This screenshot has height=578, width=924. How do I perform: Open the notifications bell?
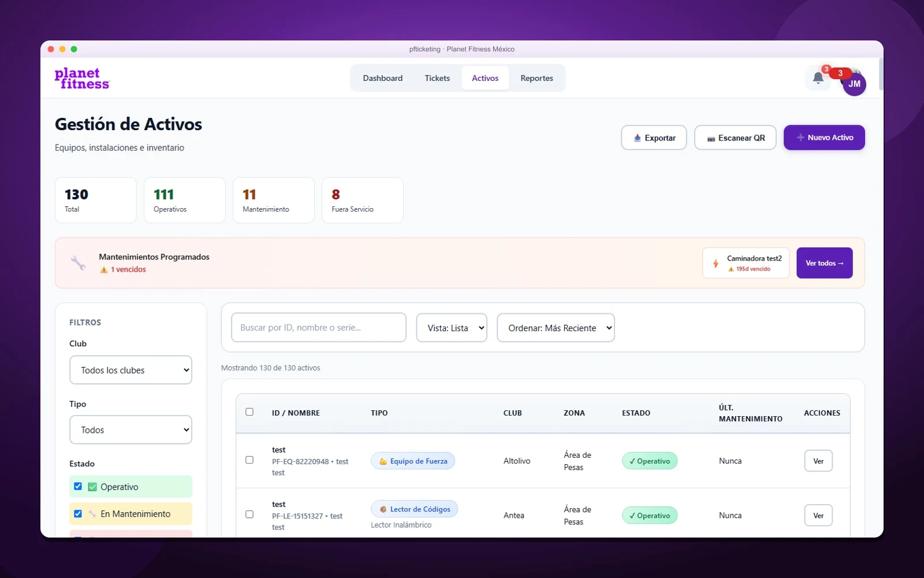tap(818, 78)
